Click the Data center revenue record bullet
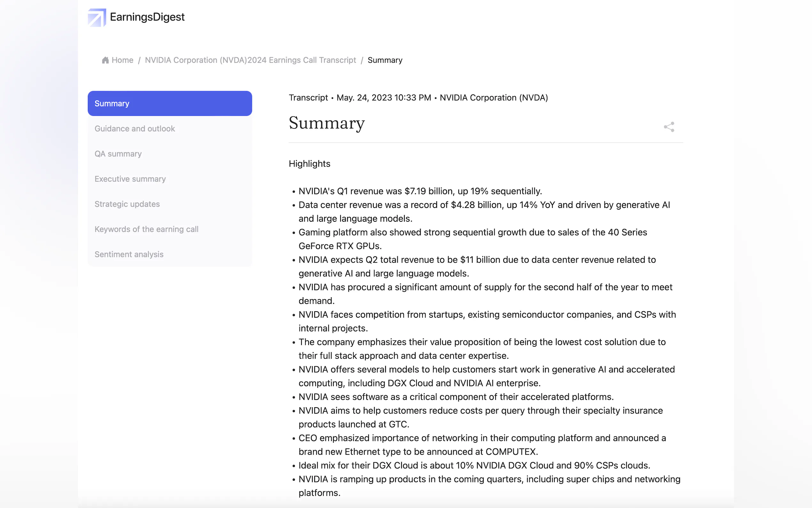 (484, 205)
